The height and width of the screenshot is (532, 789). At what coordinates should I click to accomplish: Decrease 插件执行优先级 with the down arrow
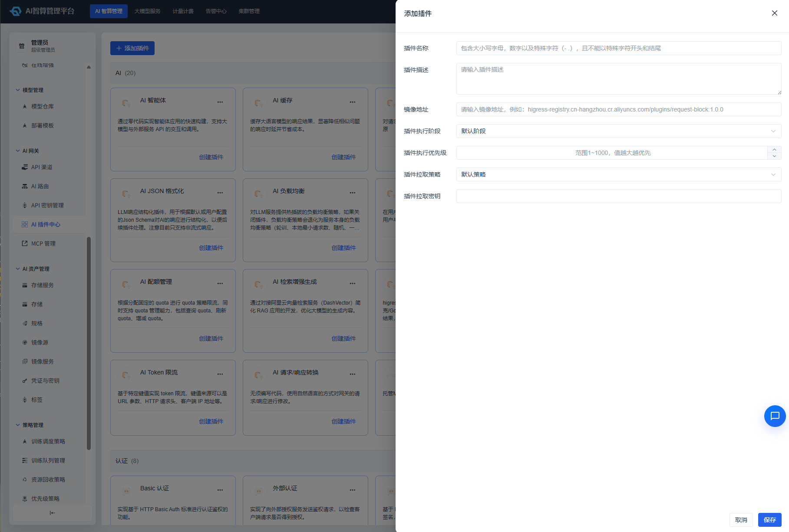pyautogui.click(x=774, y=156)
